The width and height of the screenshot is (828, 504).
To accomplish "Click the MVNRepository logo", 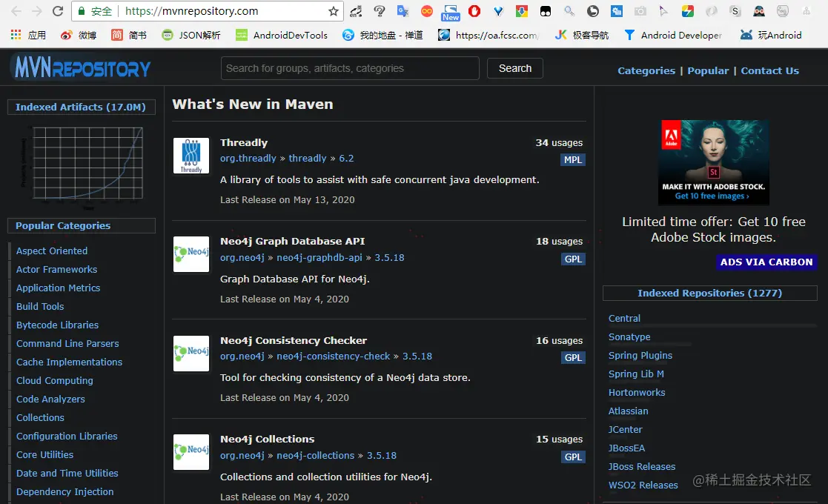I will click(x=82, y=67).
